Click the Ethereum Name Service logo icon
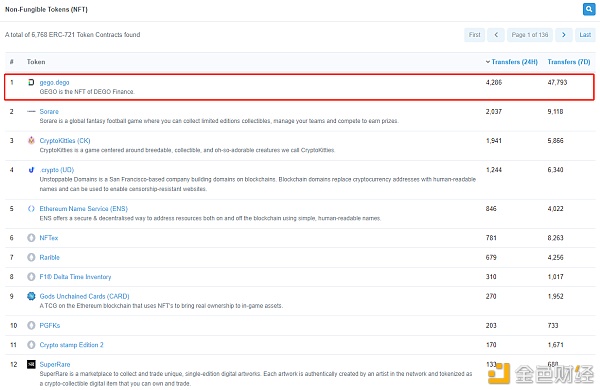Image resolution: width=600 pixels, height=390 pixels. pyautogui.click(x=31, y=209)
